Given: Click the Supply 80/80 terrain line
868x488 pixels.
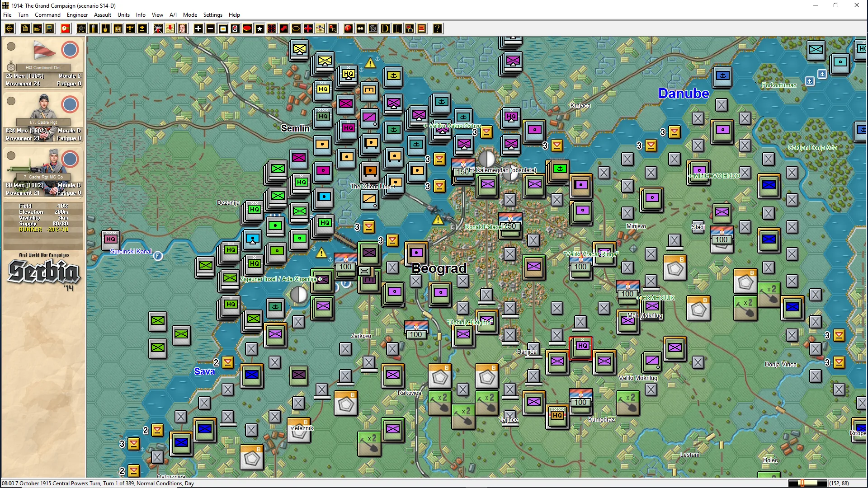Looking at the screenshot, I should (43, 224).
